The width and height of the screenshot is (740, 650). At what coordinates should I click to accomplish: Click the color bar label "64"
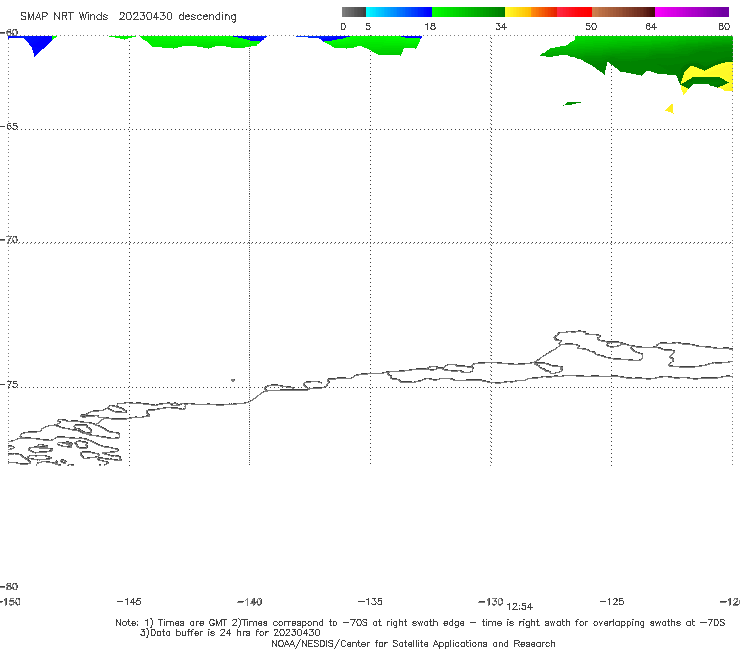[x=651, y=26]
